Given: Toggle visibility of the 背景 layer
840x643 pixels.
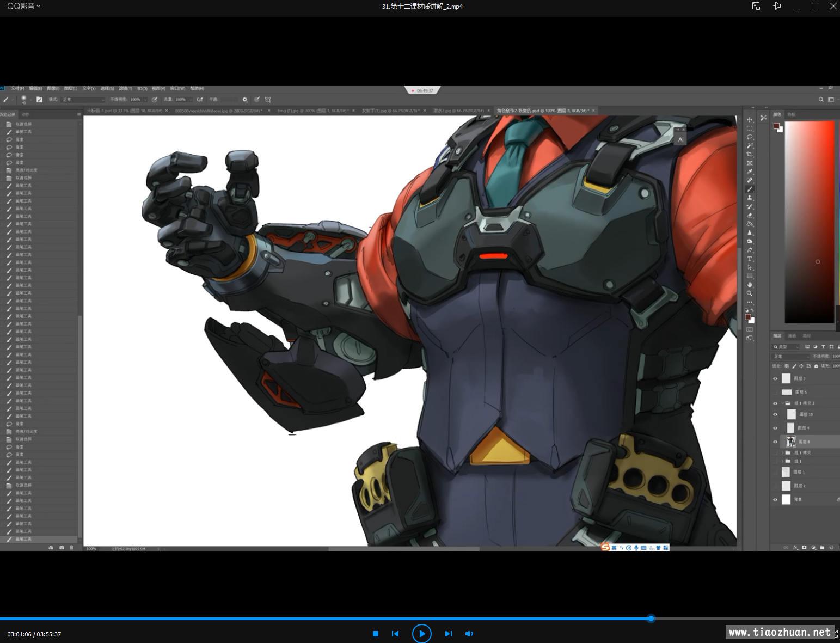Looking at the screenshot, I should point(775,500).
